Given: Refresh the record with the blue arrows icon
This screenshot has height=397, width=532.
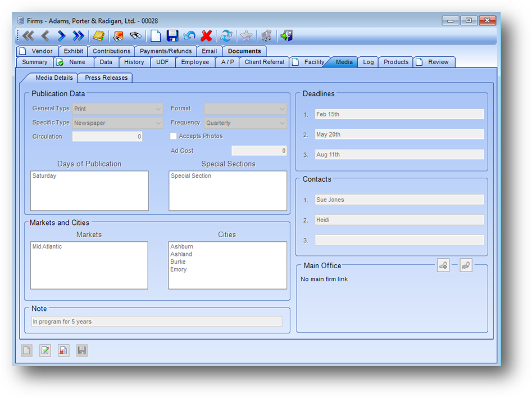Looking at the screenshot, I should [226, 35].
